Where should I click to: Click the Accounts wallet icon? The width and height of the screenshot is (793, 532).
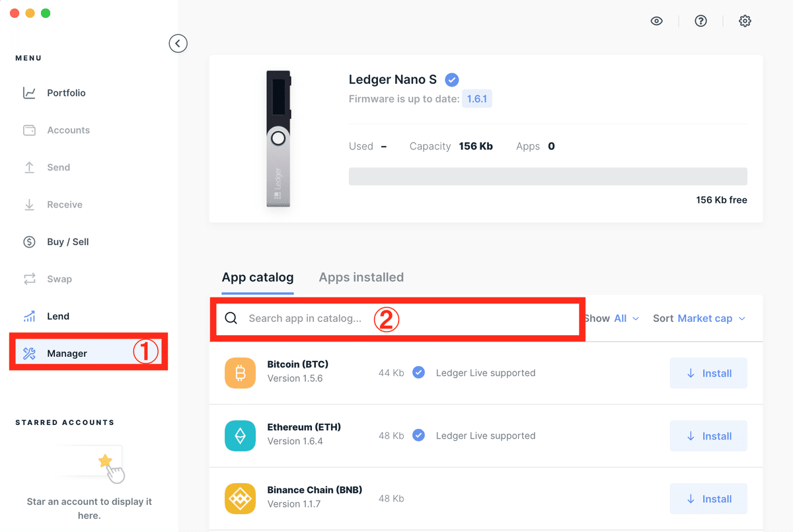click(x=29, y=130)
